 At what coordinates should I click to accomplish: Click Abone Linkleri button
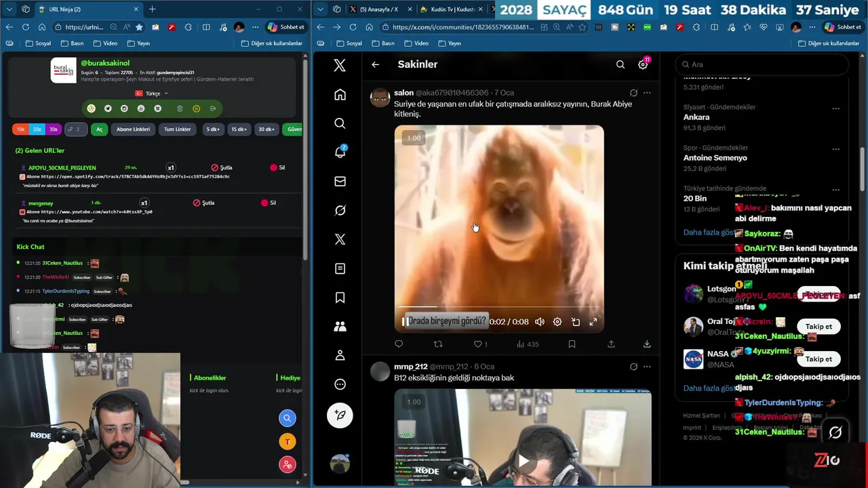coord(133,129)
